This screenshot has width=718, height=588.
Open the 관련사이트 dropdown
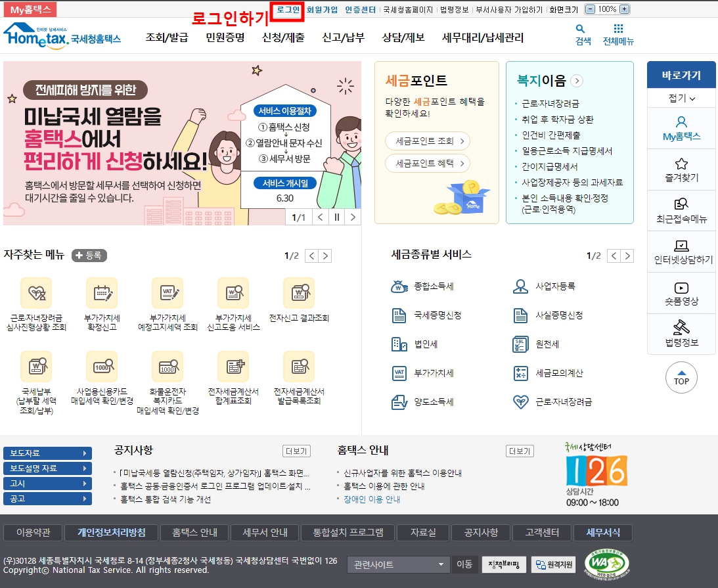398,564
